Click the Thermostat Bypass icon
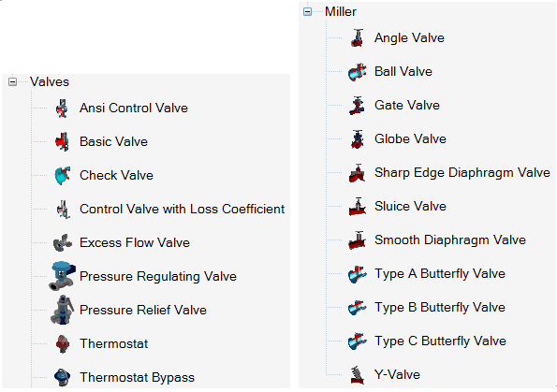Viewport: 557px width, 392px height. pyautogui.click(x=62, y=377)
